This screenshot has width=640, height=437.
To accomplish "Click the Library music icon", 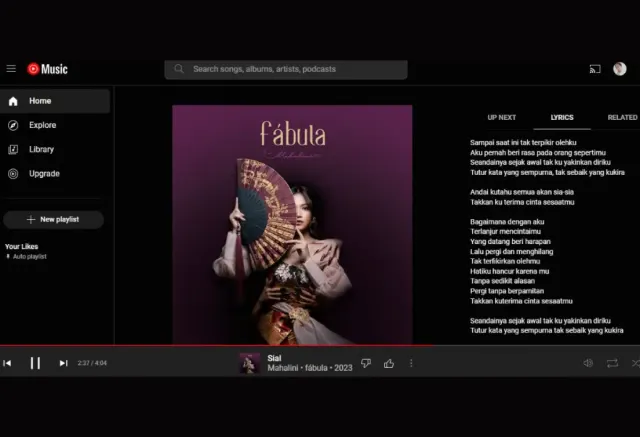I will tap(13, 150).
